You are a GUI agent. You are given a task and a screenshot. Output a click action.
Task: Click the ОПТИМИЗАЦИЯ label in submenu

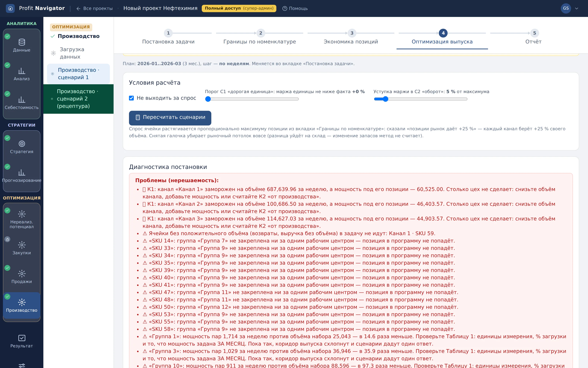[71, 27]
